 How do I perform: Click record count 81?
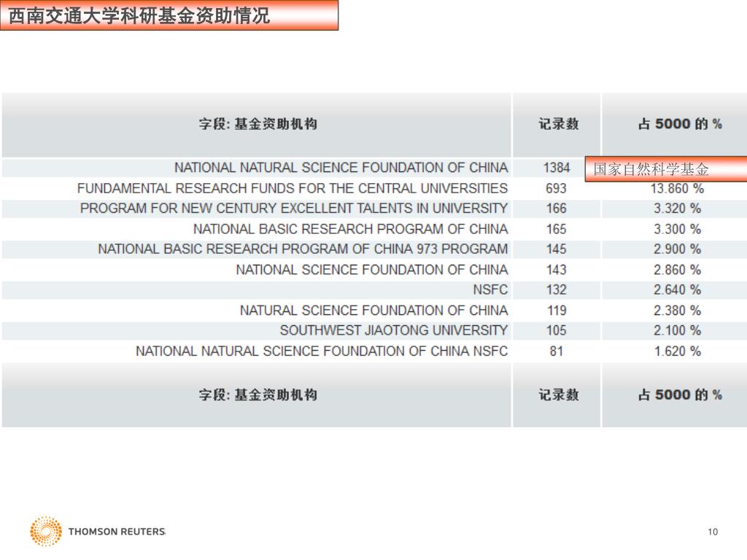click(557, 351)
